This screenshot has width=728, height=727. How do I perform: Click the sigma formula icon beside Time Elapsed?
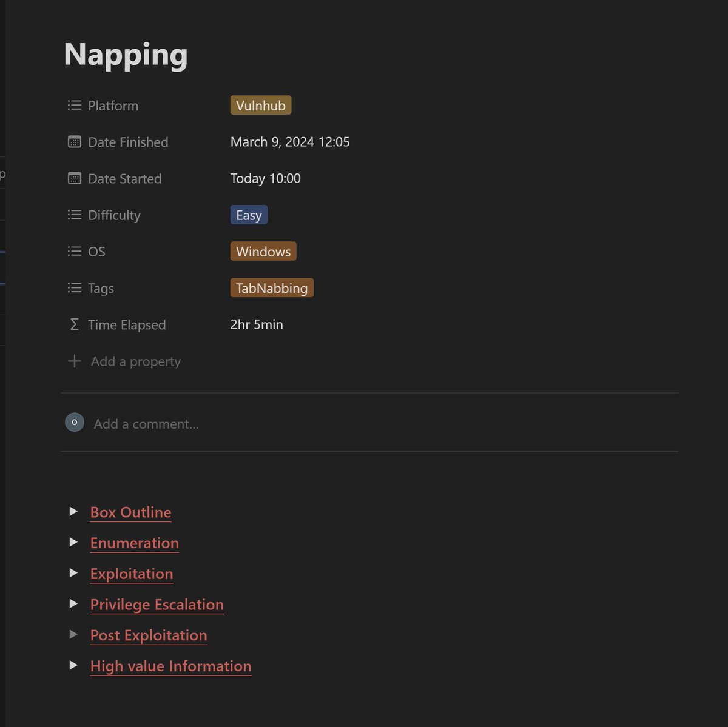point(74,324)
